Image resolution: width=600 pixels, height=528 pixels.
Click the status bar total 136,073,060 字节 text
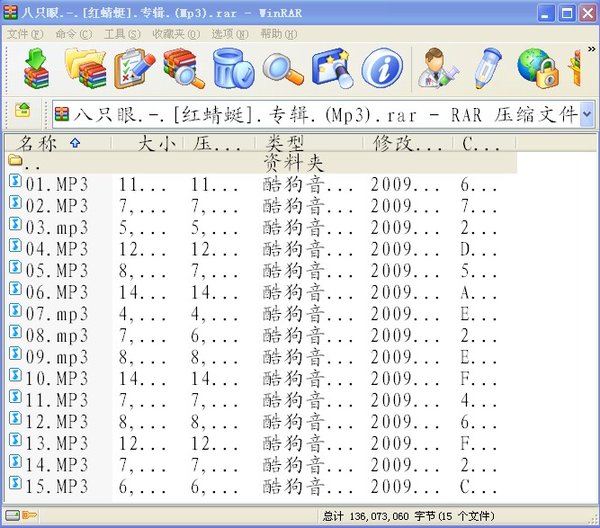[x=408, y=516]
